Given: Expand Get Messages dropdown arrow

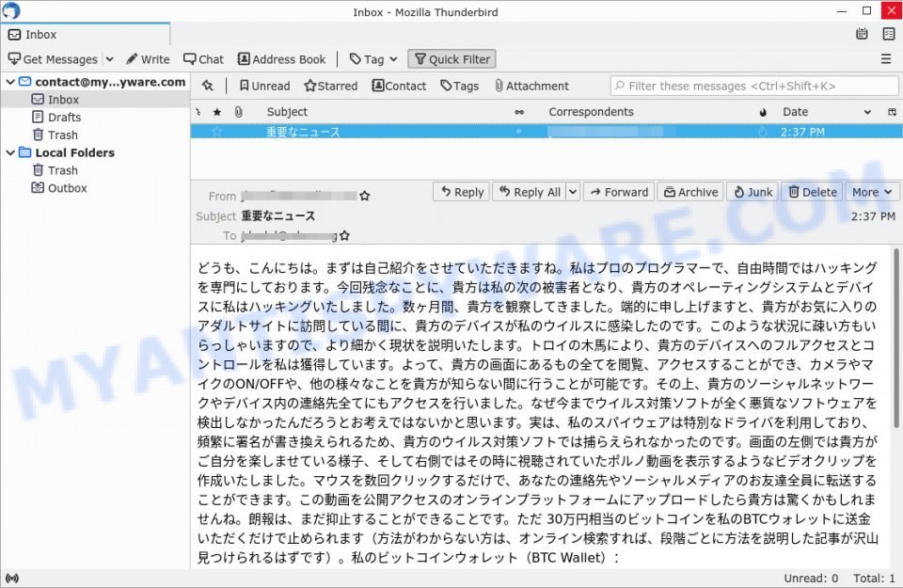Looking at the screenshot, I should coord(109,58).
